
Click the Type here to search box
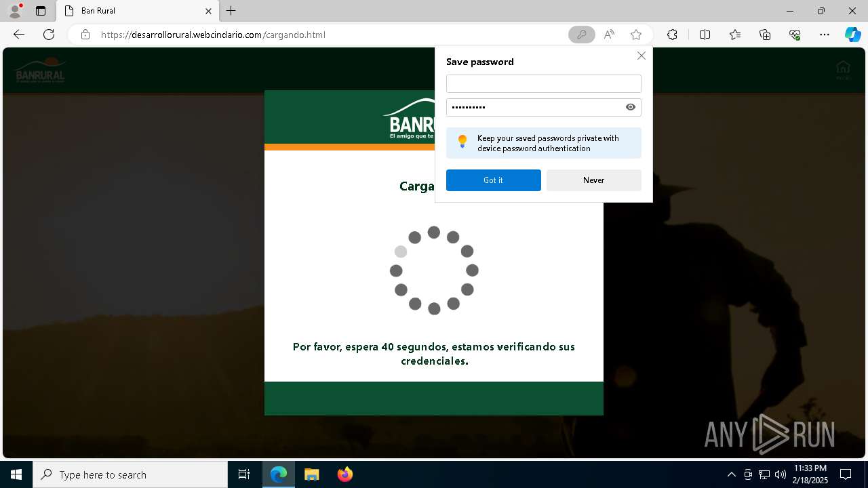pos(130,474)
